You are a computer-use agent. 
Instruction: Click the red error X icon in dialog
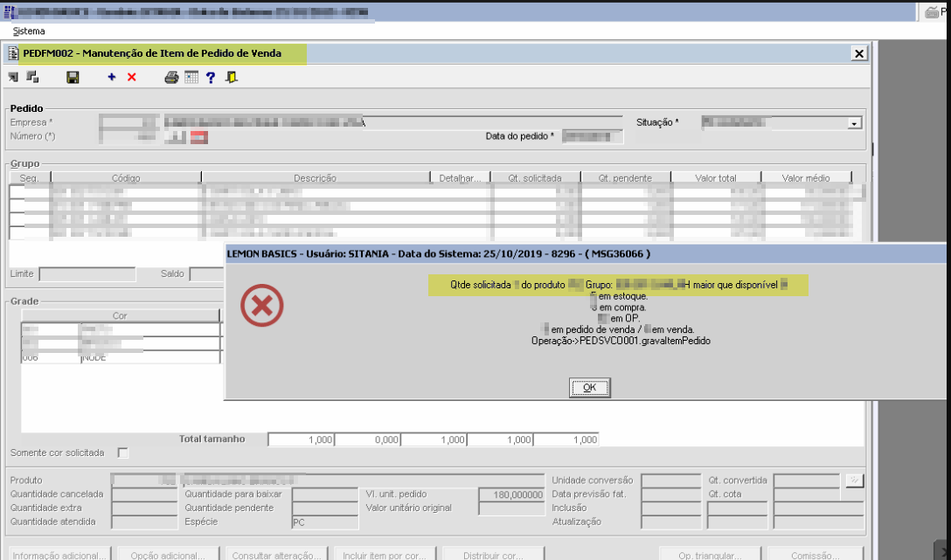click(x=262, y=306)
